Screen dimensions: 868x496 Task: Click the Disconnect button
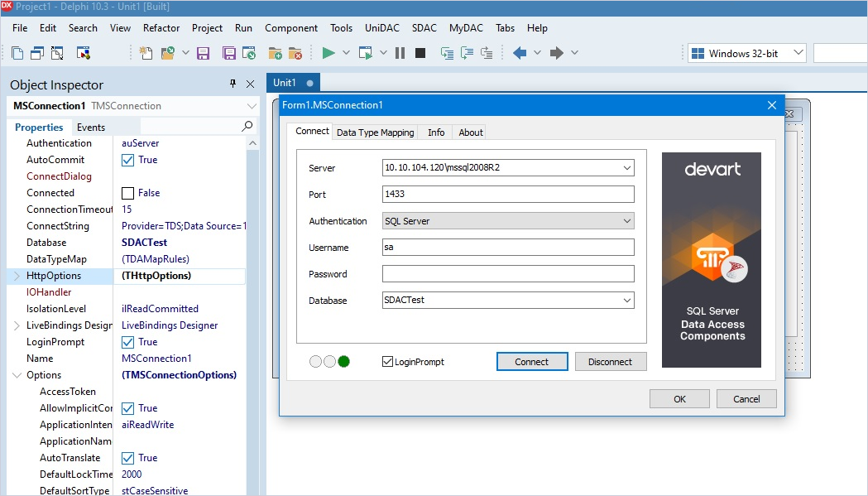[610, 362]
